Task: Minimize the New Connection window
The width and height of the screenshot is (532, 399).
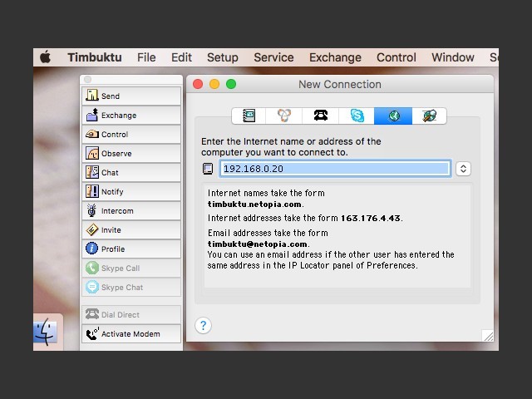Action: click(x=214, y=84)
